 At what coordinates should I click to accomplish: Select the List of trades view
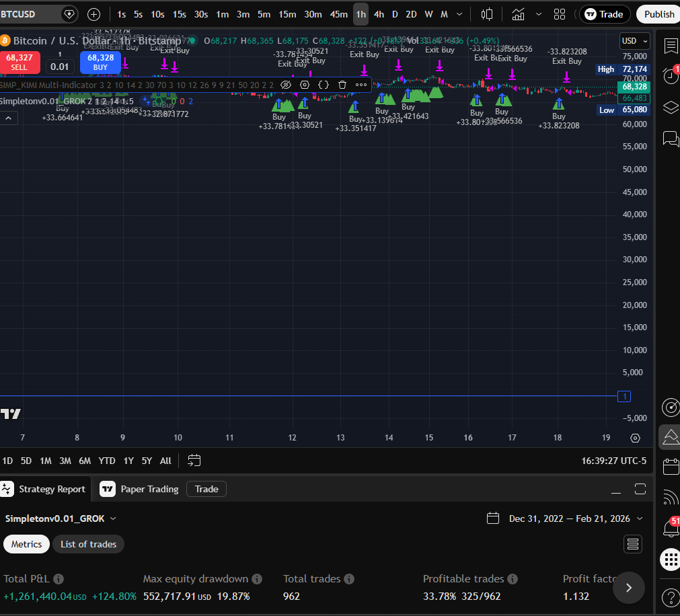point(88,544)
